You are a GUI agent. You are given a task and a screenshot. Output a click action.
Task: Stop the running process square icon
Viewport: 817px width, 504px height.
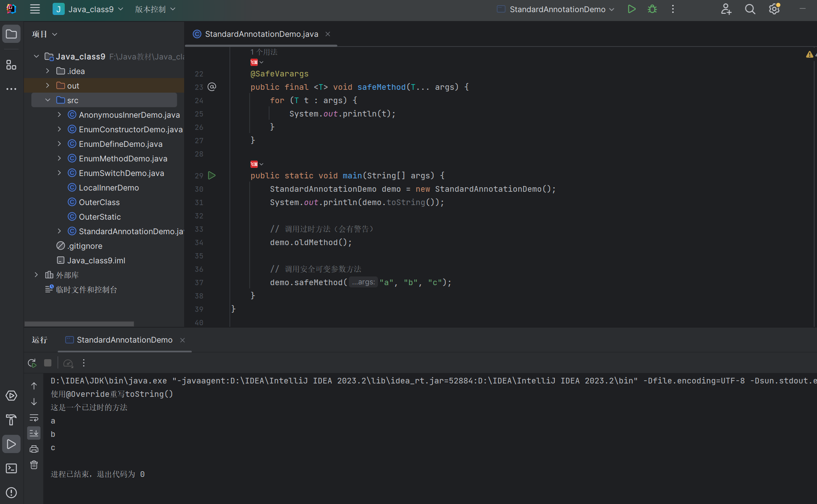pyautogui.click(x=48, y=363)
